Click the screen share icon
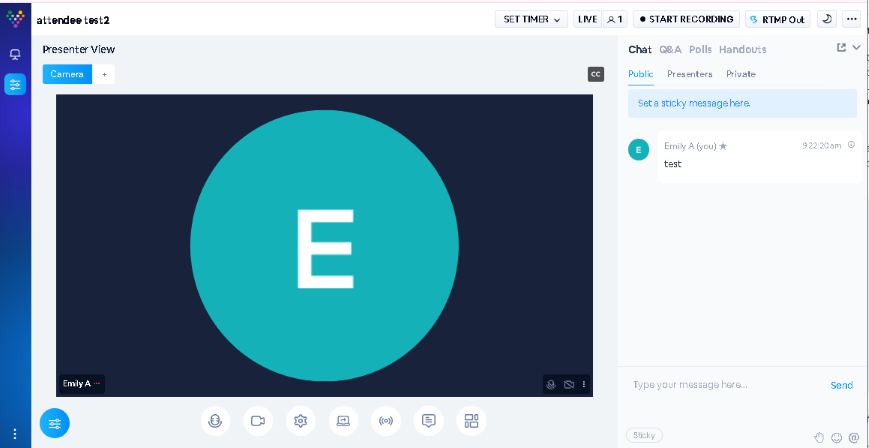Viewport: 869px width, 448px height. 343,421
